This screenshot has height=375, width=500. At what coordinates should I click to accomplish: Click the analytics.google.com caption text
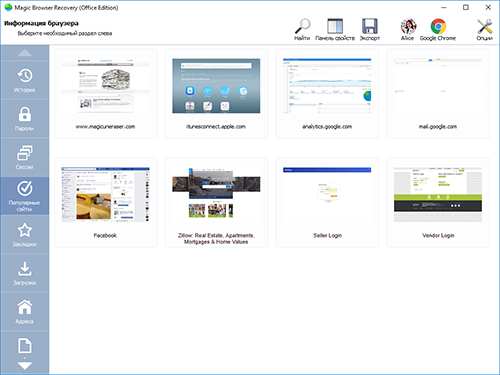point(327,127)
